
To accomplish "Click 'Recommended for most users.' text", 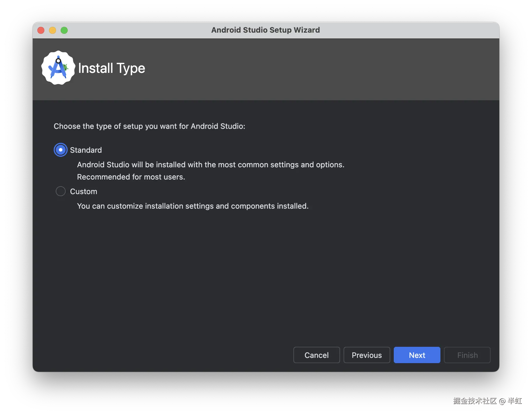I will coord(131,177).
